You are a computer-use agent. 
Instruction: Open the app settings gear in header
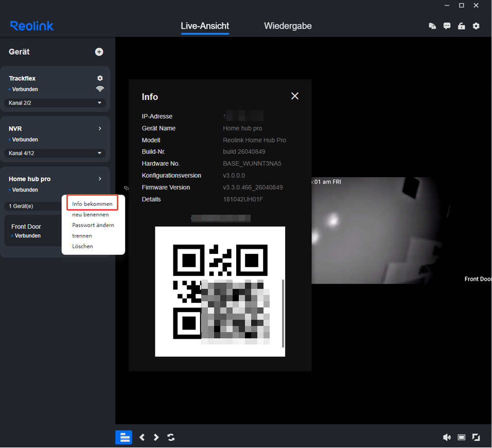pos(476,26)
